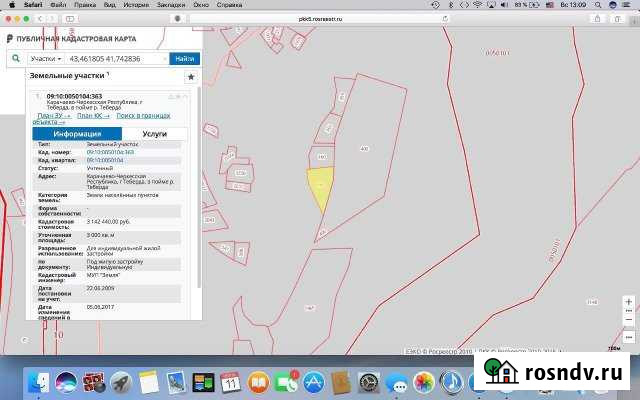Follow the План ЗУ link
This screenshot has height=400, width=640.
pos(50,117)
